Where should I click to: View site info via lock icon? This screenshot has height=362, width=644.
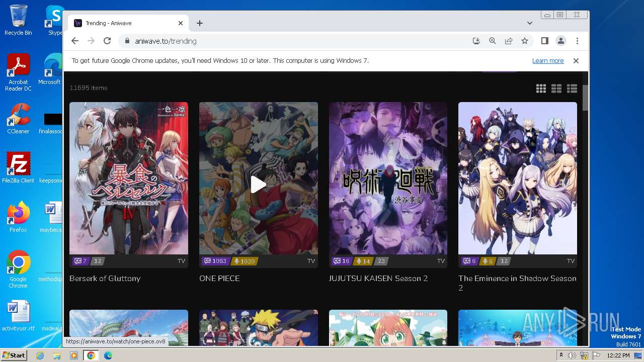[127, 41]
